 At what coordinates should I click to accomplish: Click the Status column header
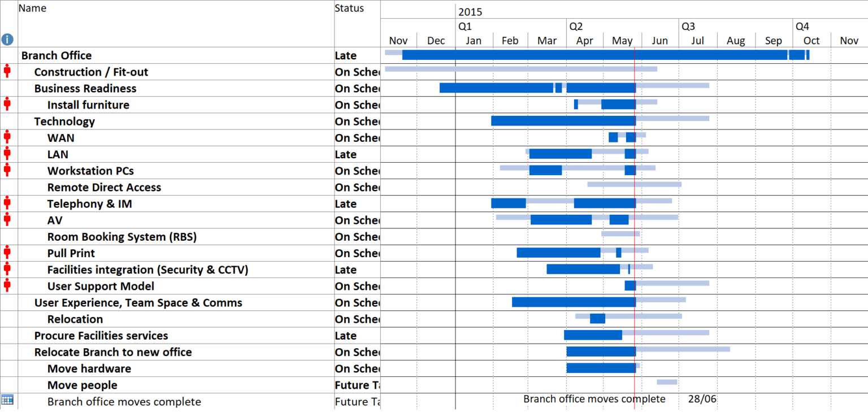tap(348, 8)
